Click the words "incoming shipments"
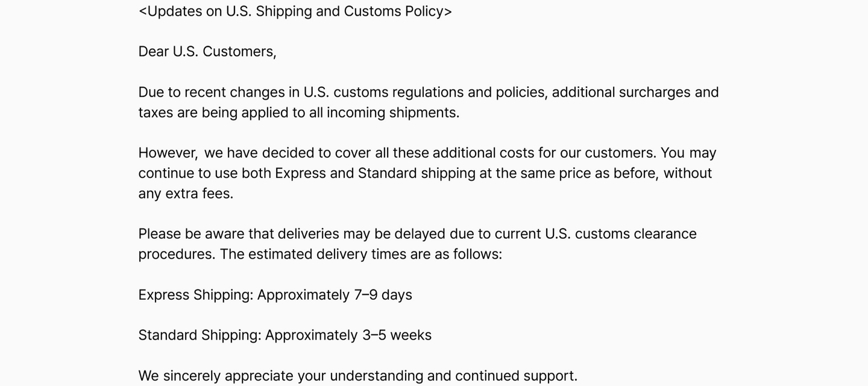The image size is (868, 386). pyautogui.click(x=392, y=113)
